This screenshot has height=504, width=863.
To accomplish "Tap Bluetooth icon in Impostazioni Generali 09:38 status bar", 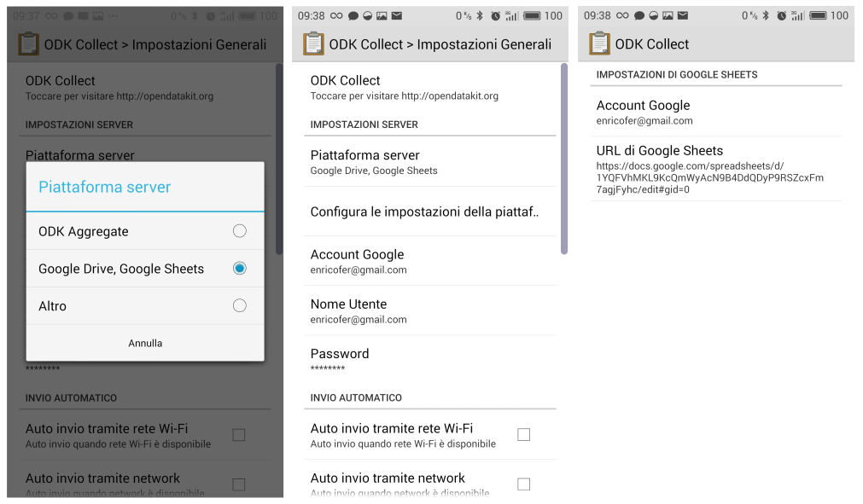I will (x=480, y=16).
